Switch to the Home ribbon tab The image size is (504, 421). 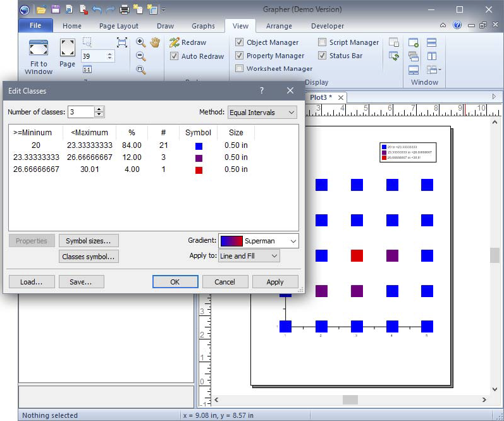click(72, 26)
